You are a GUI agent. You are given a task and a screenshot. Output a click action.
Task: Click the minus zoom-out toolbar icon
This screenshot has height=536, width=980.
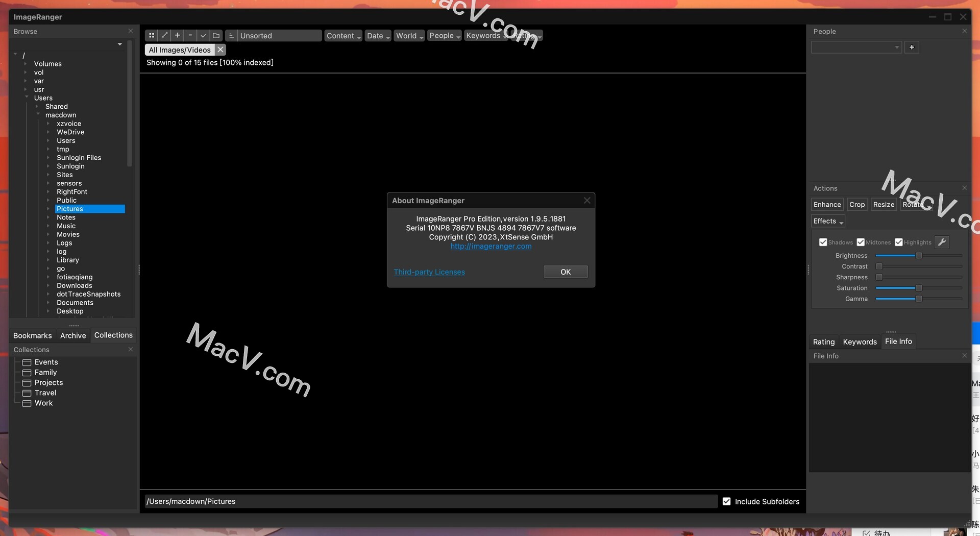tap(190, 36)
